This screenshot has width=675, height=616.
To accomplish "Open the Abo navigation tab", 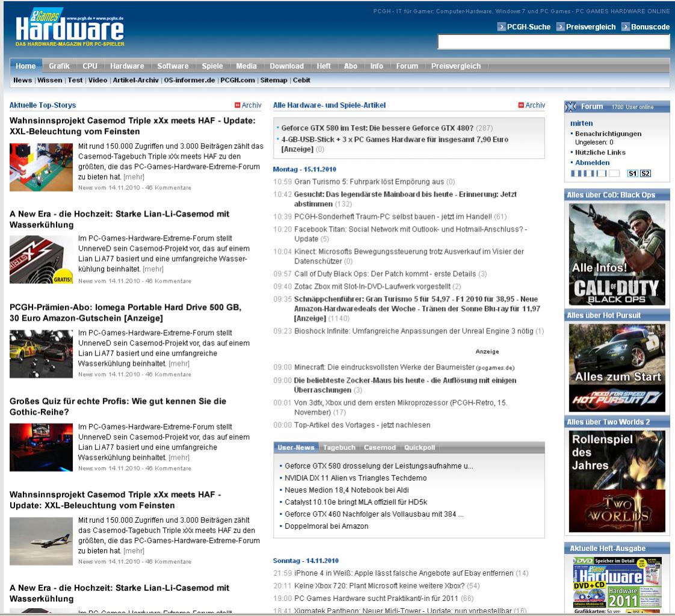I will tap(350, 66).
